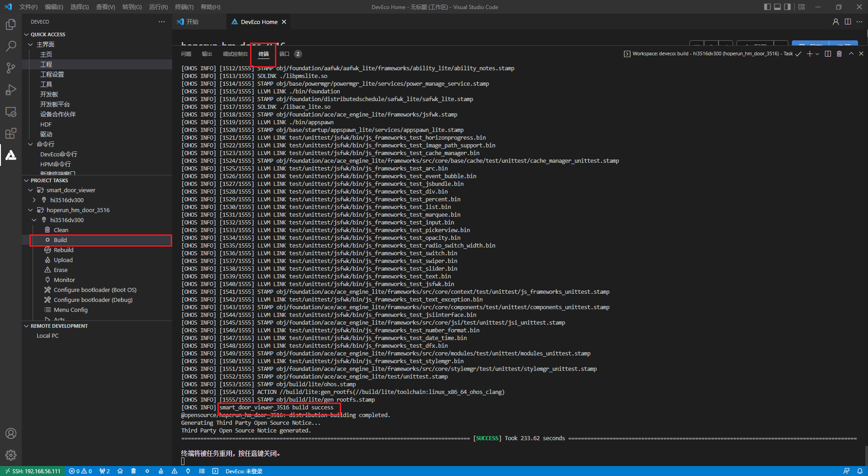Run the Clean task

[97, 230]
